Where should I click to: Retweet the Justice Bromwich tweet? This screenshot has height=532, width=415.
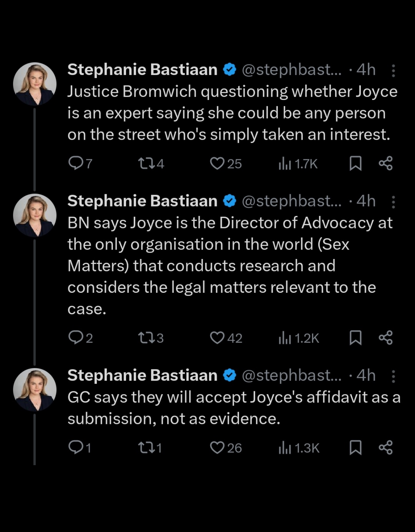(x=151, y=164)
